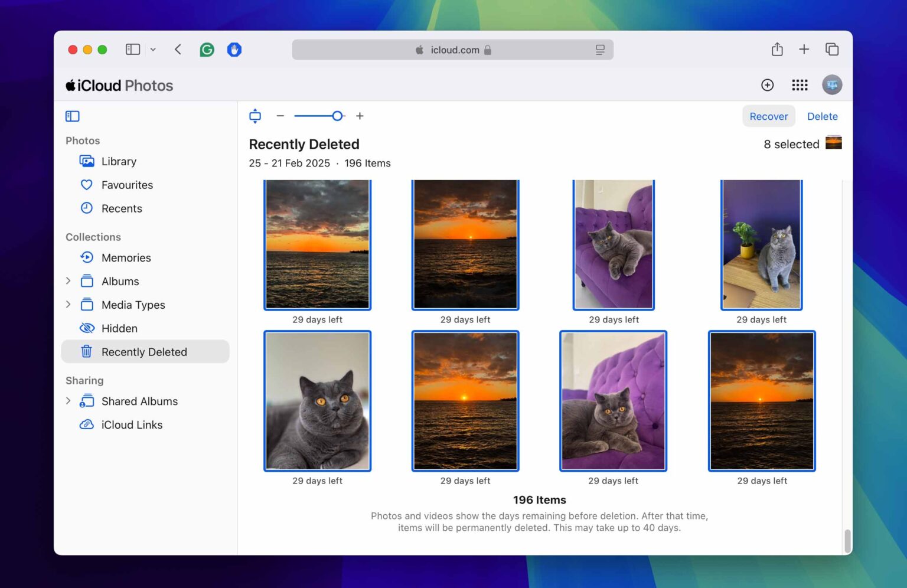
Task: Open Recents in the Photos sidebar
Action: click(121, 208)
